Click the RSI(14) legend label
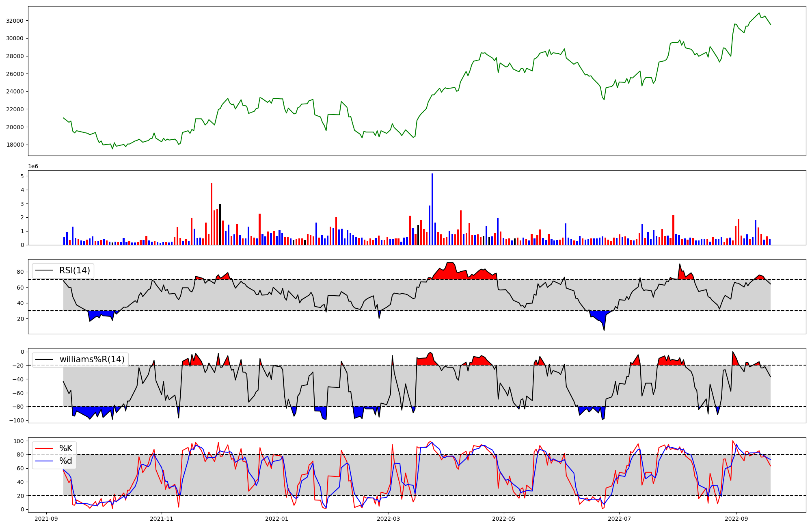The height and width of the screenshot is (528, 812). coord(75,270)
